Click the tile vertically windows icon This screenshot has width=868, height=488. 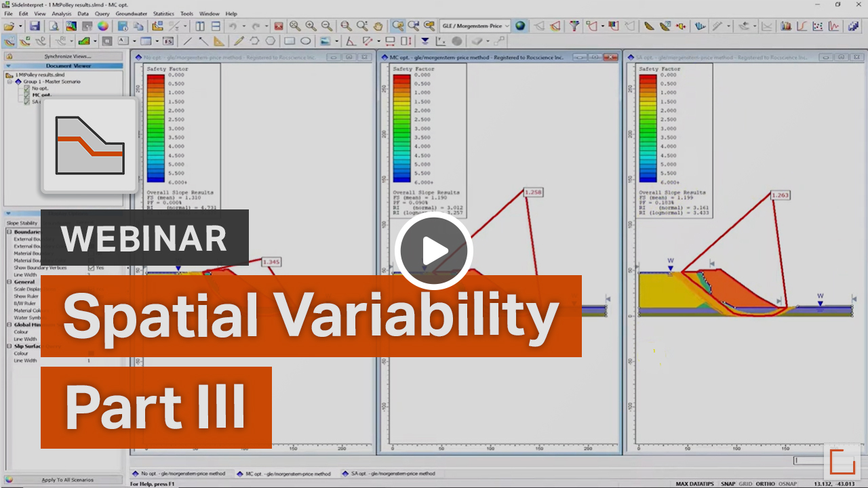coord(200,26)
